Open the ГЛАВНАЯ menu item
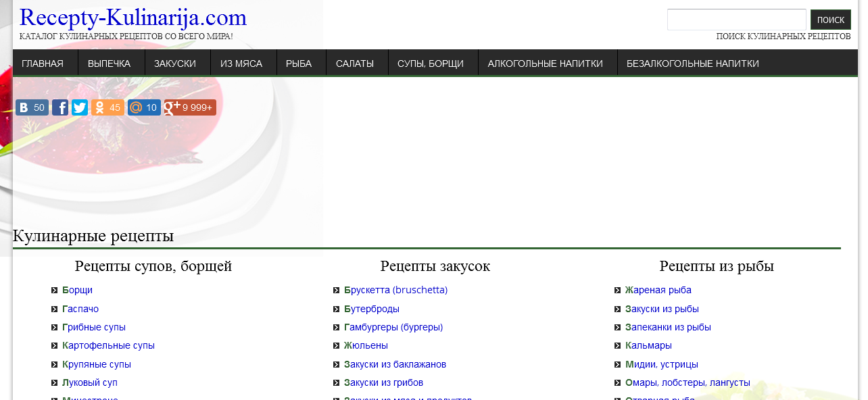Image resolution: width=868 pixels, height=400 pixels. [43, 64]
